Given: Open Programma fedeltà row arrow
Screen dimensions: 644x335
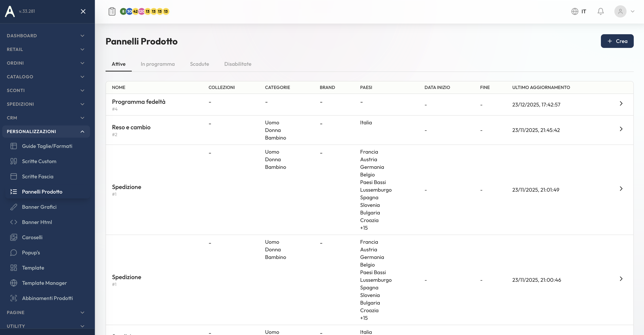Looking at the screenshot, I should click(x=621, y=103).
